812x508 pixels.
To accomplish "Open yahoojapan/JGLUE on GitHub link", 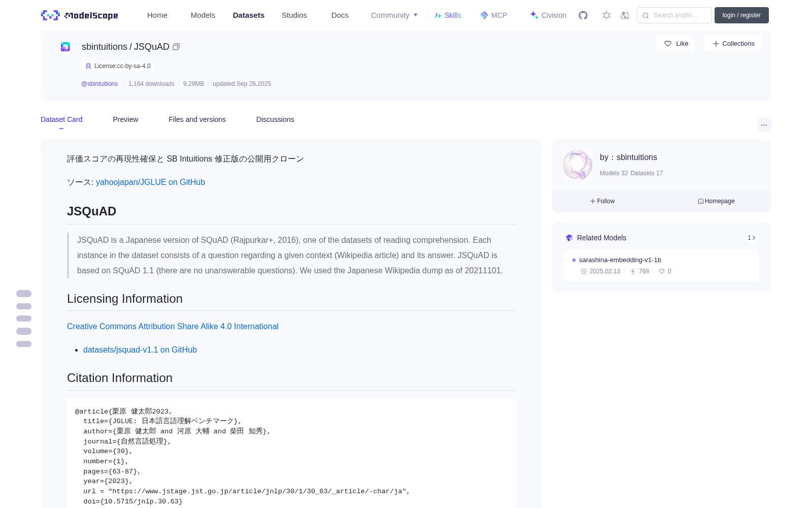I will [150, 182].
